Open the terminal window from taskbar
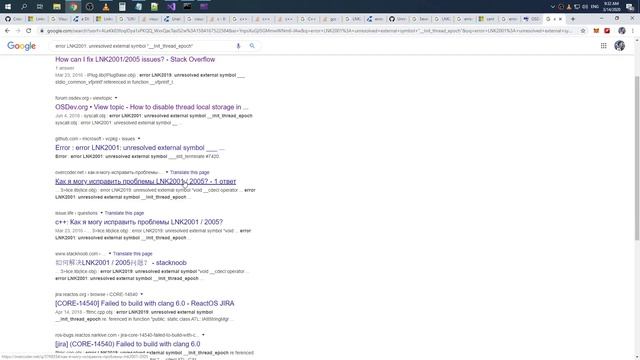The width and height of the screenshot is (640, 360). (187, 6)
